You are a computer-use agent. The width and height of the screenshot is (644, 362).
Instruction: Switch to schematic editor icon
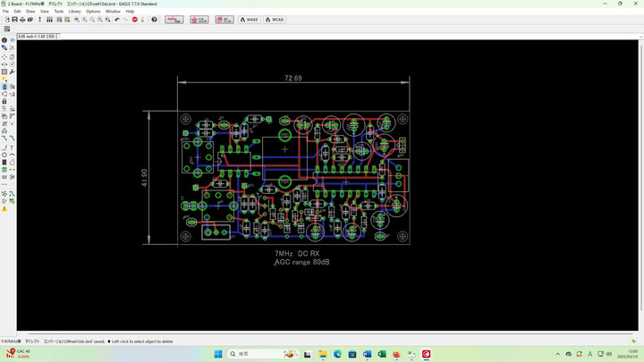tap(40, 20)
